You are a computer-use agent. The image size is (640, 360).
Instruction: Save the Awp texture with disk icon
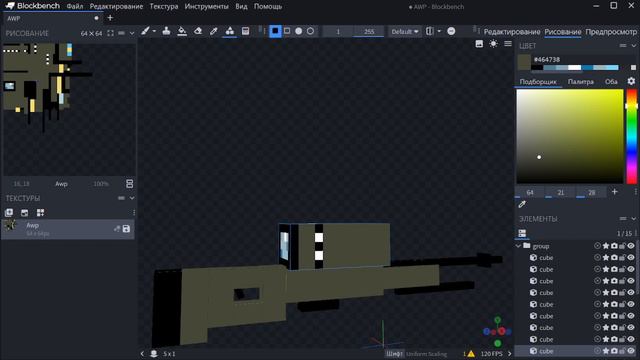[126, 229]
